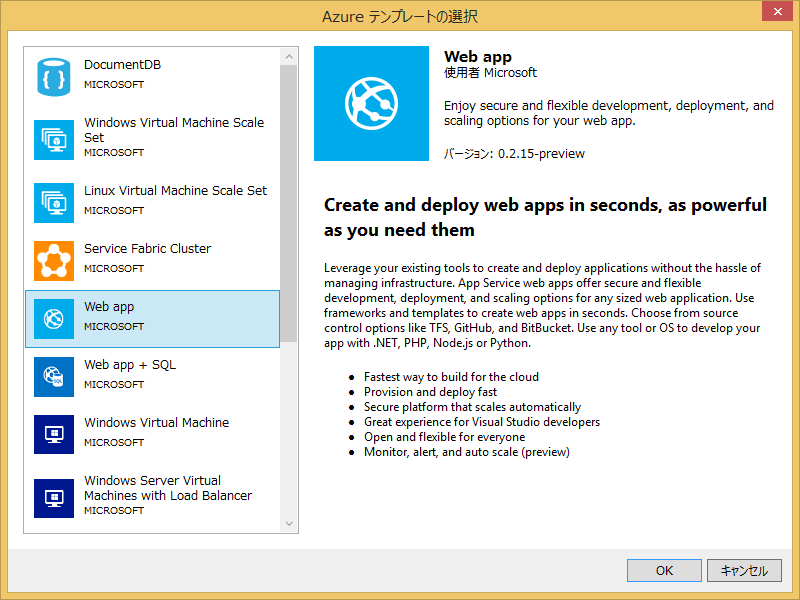
Task: Click 'Great experience for Visual Studio developers' bullet
Action: 482,422
